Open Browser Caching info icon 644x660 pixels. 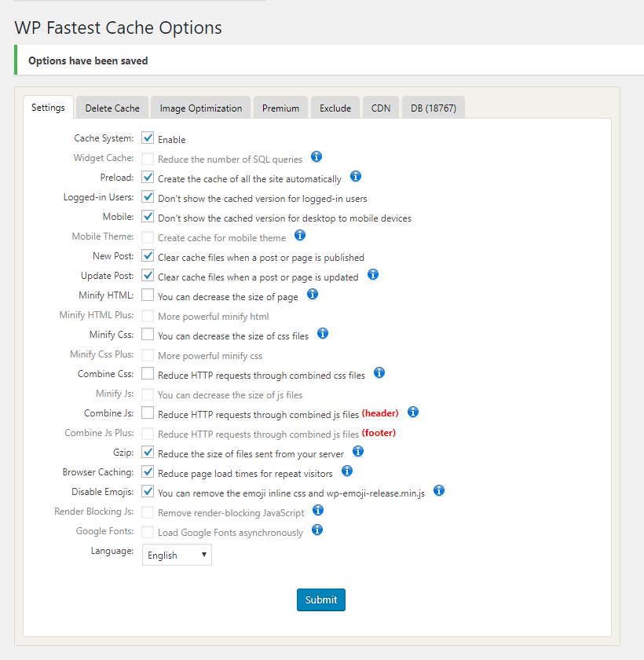(347, 471)
